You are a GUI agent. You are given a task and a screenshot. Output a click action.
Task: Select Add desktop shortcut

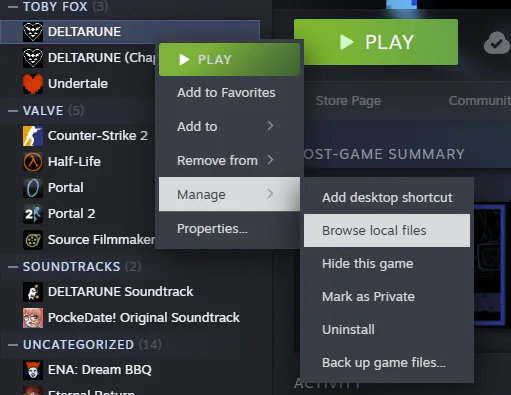click(387, 198)
